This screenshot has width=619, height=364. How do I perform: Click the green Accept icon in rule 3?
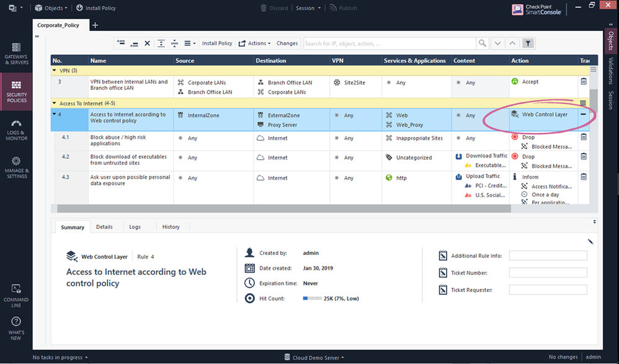(x=514, y=81)
